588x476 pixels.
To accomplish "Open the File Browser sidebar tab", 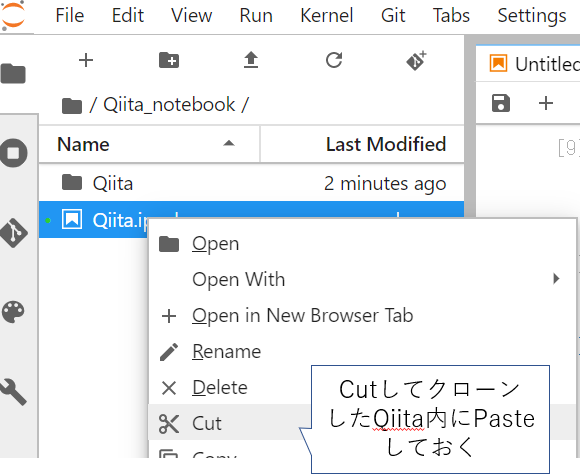I will (x=14, y=74).
